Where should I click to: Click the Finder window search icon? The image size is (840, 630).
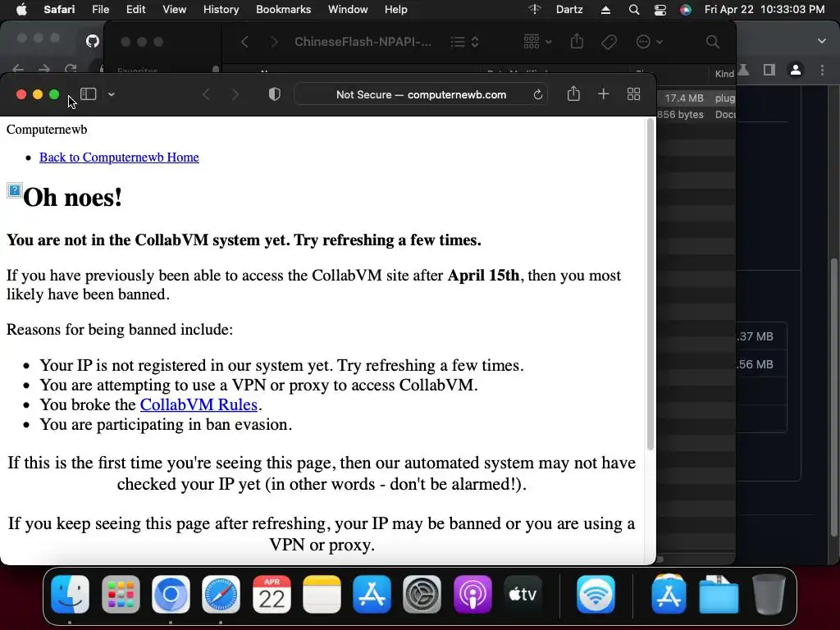coord(712,42)
